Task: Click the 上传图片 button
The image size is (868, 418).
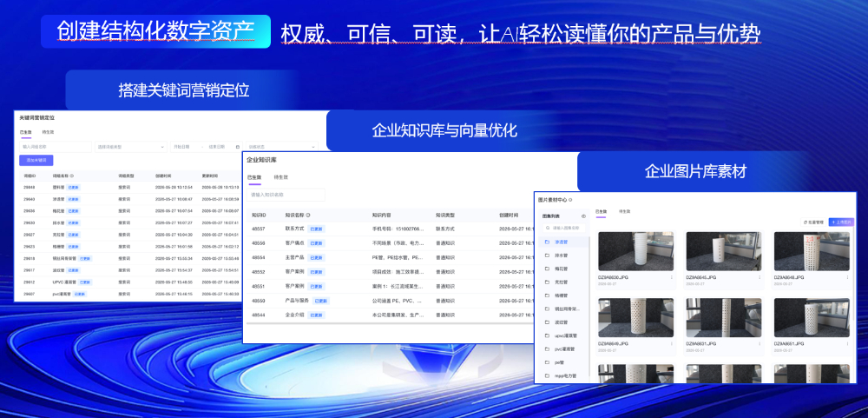Action: coord(841,222)
